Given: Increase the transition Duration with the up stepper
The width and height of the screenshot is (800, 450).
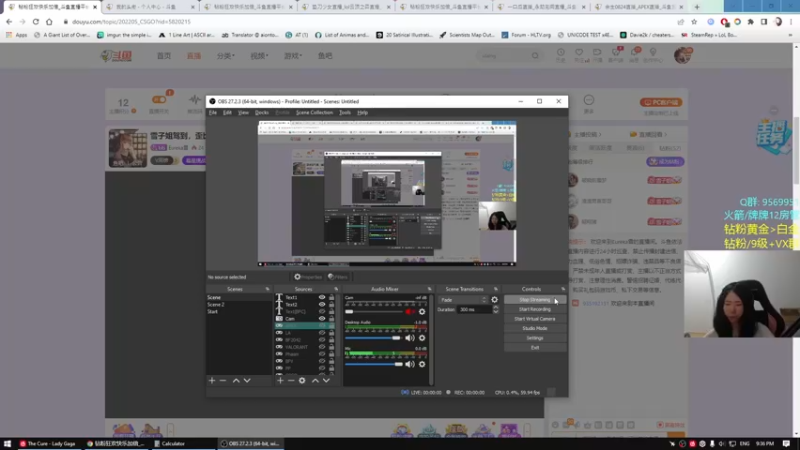Looking at the screenshot, I should pyautogui.click(x=496, y=308).
